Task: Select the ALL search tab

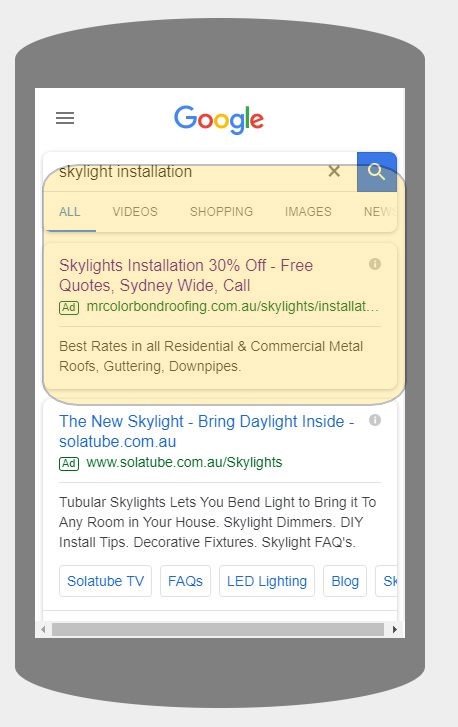Action: pyautogui.click(x=70, y=212)
